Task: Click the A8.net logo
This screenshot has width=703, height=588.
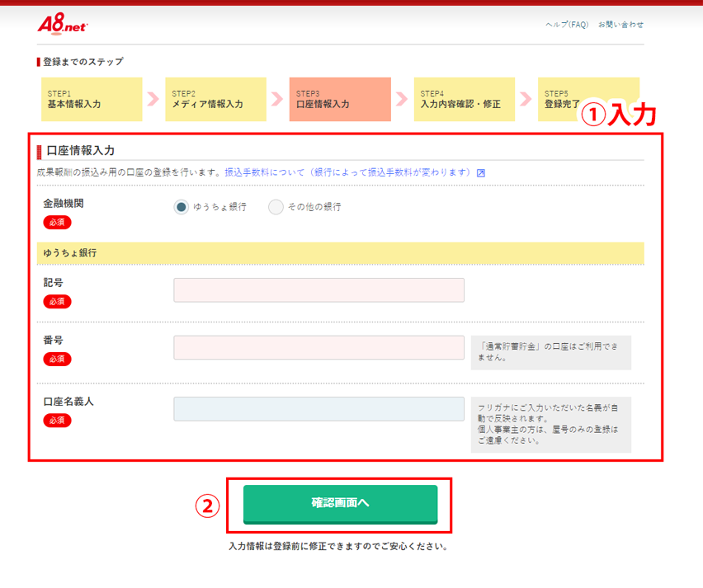Action: click(x=62, y=25)
